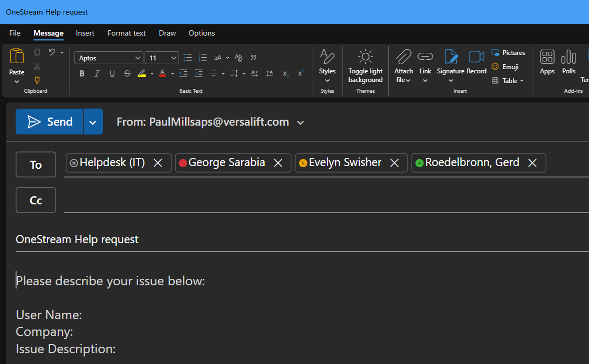The width and height of the screenshot is (589, 364).
Task: Click the Clear Formatting icon
Action: point(238,58)
